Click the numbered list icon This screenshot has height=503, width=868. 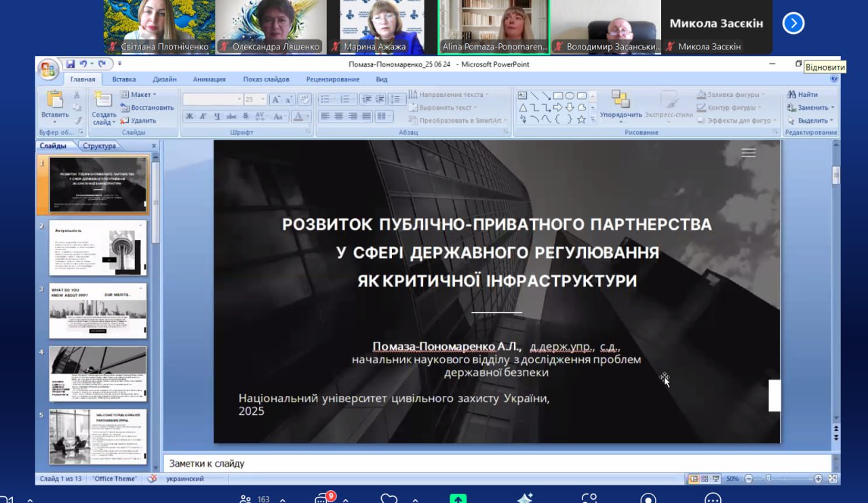point(344,99)
